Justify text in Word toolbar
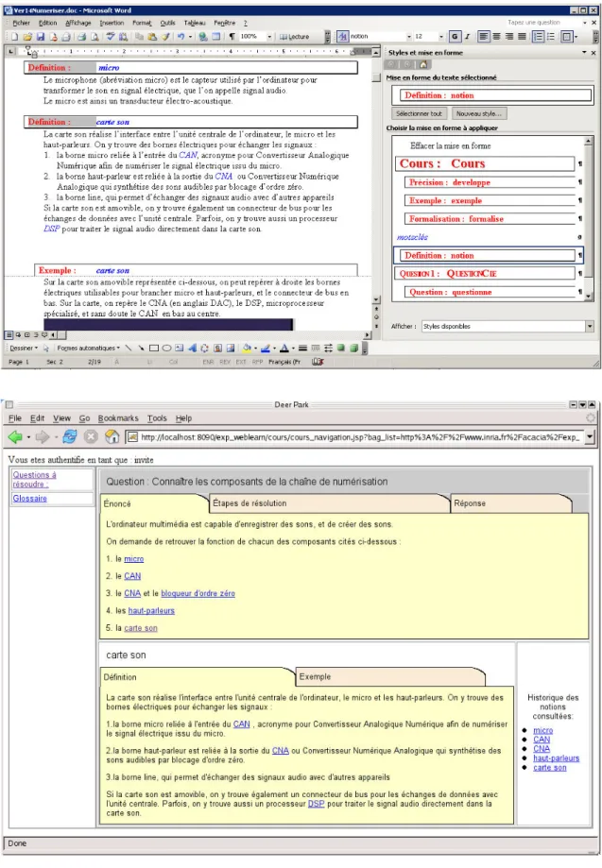This screenshot has height=868, width=602. pyautogui.click(x=523, y=37)
